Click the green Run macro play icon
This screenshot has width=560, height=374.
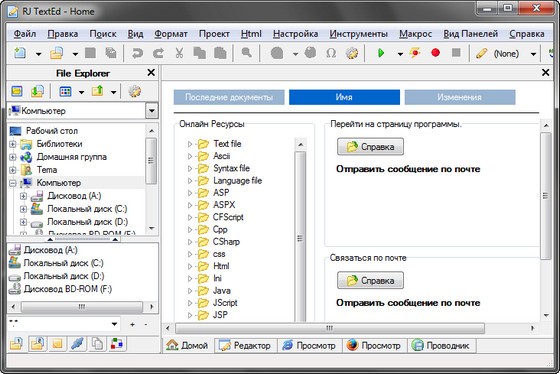coord(381,53)
